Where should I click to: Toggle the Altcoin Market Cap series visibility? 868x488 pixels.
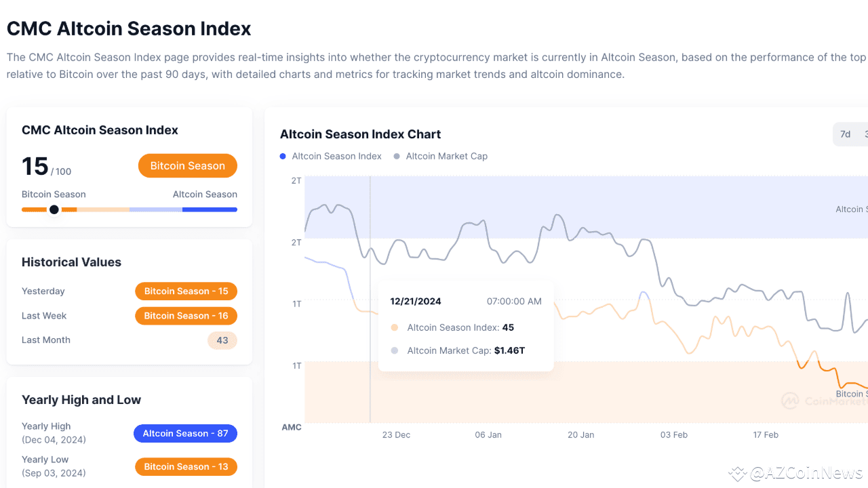(441, 156)
